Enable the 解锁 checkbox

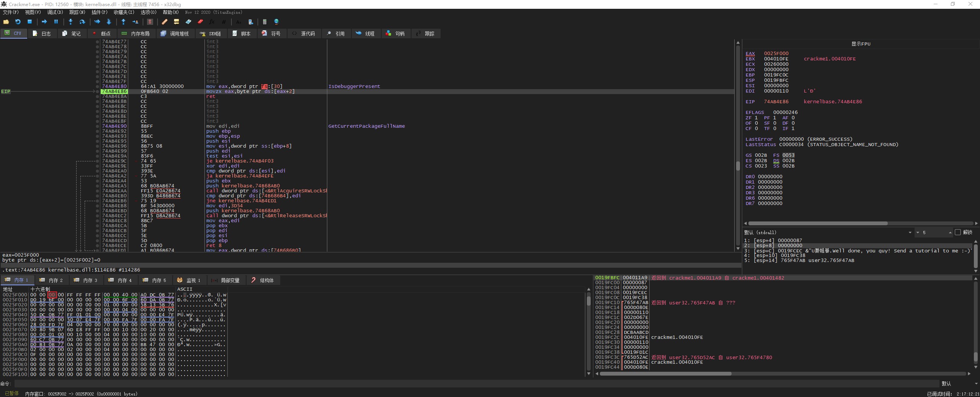click(x=958, y=232)
